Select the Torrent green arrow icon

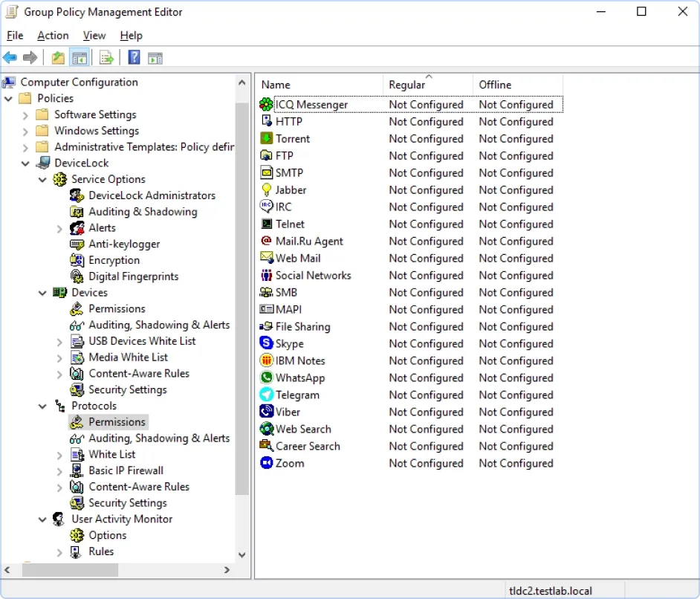pyautogui.click(x=266, y=138)
